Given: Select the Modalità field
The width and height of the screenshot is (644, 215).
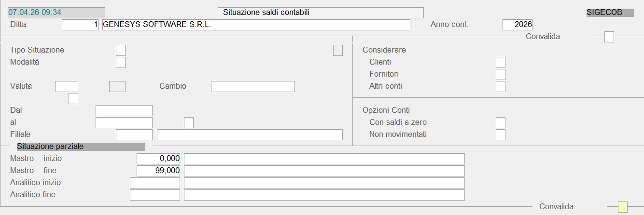Looking at the screenshot, I should (121, 62).
